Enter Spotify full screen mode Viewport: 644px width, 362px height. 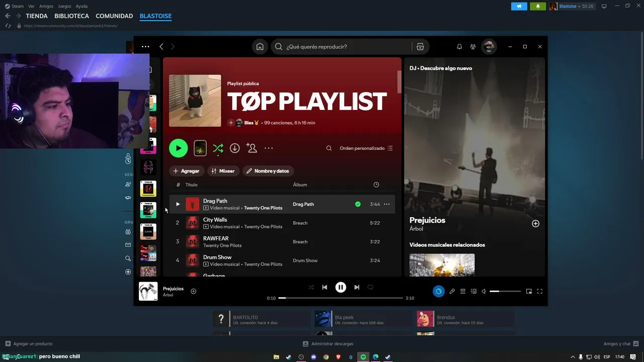click(540, 291)
